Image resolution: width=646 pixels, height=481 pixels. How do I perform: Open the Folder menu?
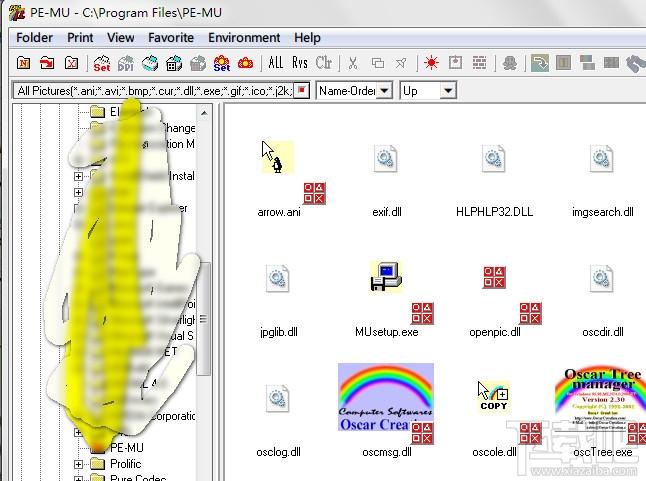pos(34,38)
